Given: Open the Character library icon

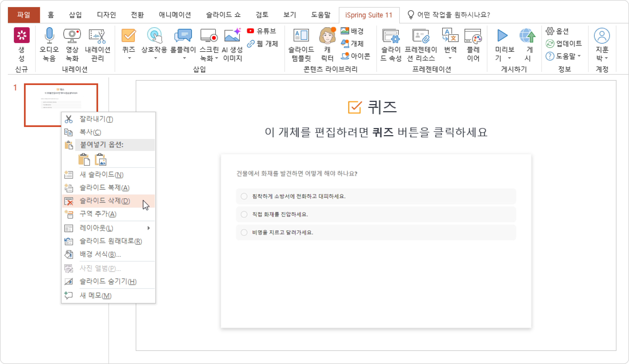Looking at the screenshot, I should coord(327,36).
